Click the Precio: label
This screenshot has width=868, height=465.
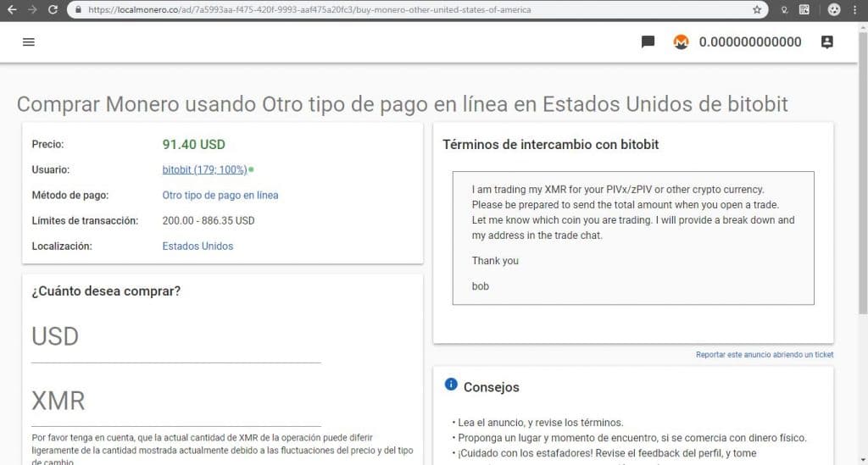(x=47, y=144)
